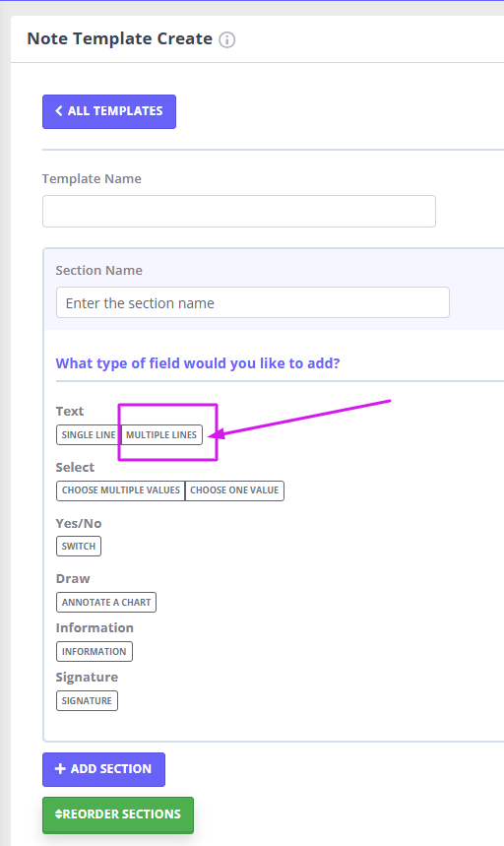The height and width of the screenshot is (846, 504).
Task: Add a SINGLE LINE text field
Action: [89, 435]
